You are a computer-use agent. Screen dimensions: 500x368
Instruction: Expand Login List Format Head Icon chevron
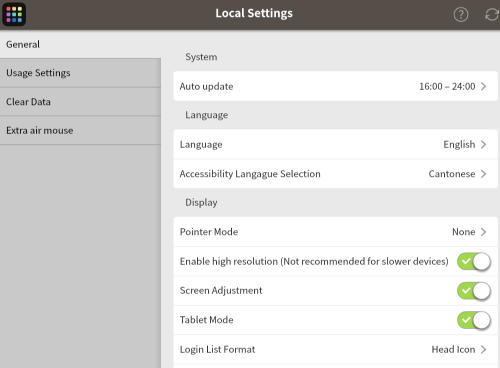[484, 349]
